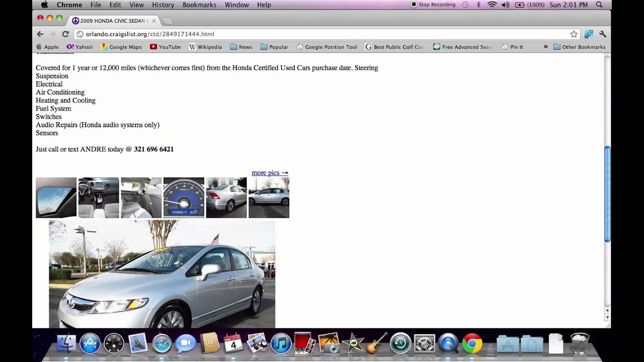Open the volume control in the menu bar
Image resolution: width=644 pixels, height=362 pixels.
point(506,5)
